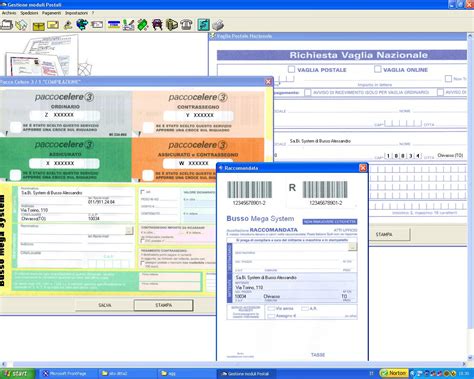Click the SALVA button

pyautogui.click(x=105, y=305)
